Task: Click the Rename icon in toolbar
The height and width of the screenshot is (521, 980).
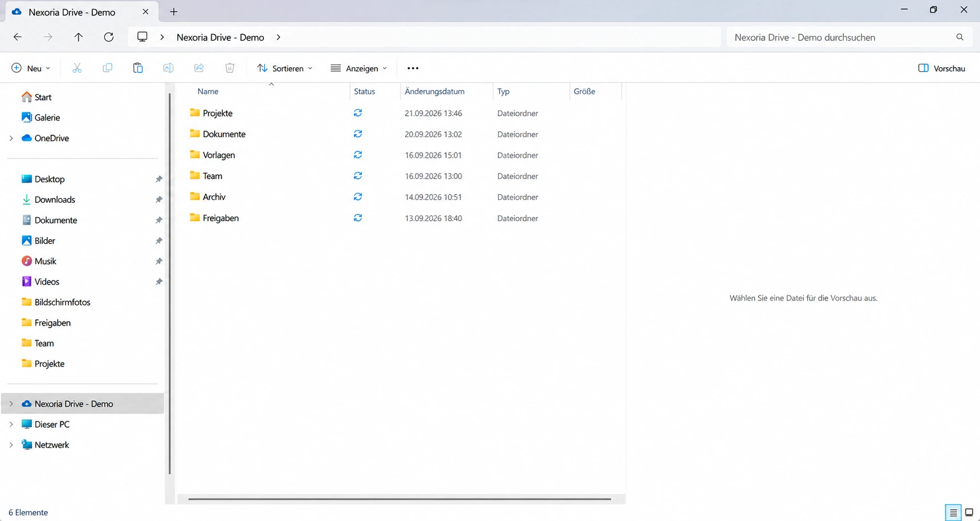Action: 168,68
